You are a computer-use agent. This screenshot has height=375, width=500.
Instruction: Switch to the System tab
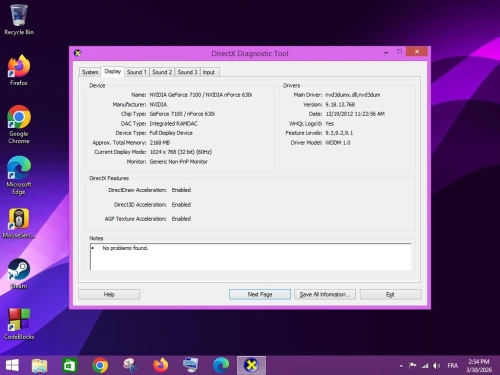point(90,72)
